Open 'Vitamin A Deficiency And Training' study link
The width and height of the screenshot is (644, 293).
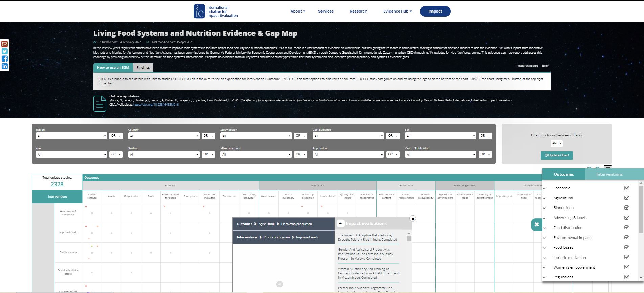click(x=368, y=273)
